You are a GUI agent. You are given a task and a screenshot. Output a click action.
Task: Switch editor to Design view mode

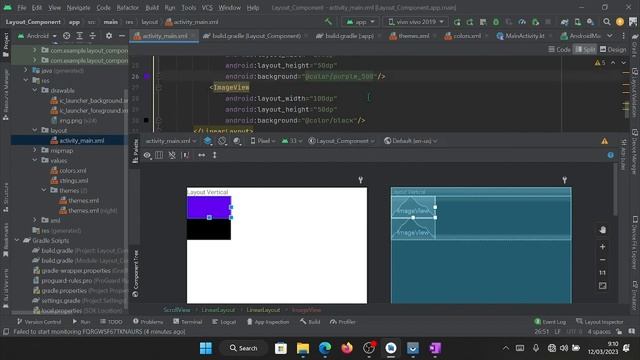pyautogui.click(x=613, y=49)
